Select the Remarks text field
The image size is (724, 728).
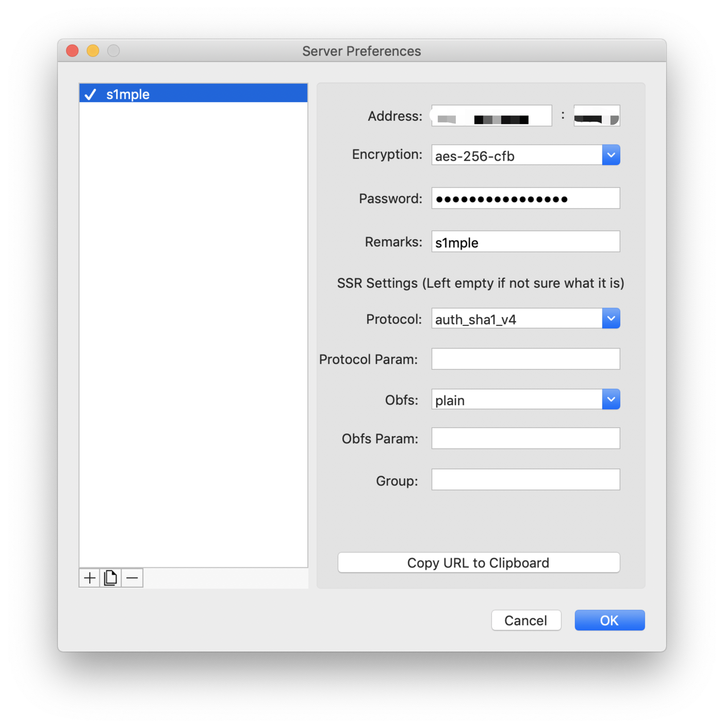[525, 242]
